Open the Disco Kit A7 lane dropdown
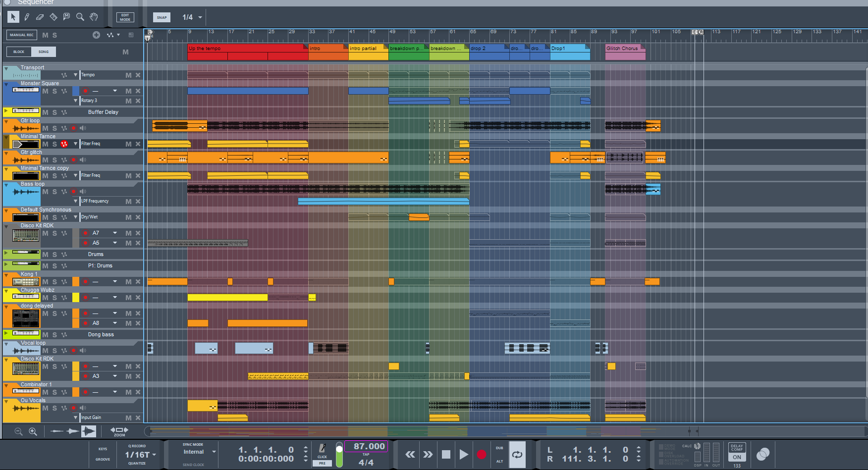868x470 pixels. pos(115,233)
